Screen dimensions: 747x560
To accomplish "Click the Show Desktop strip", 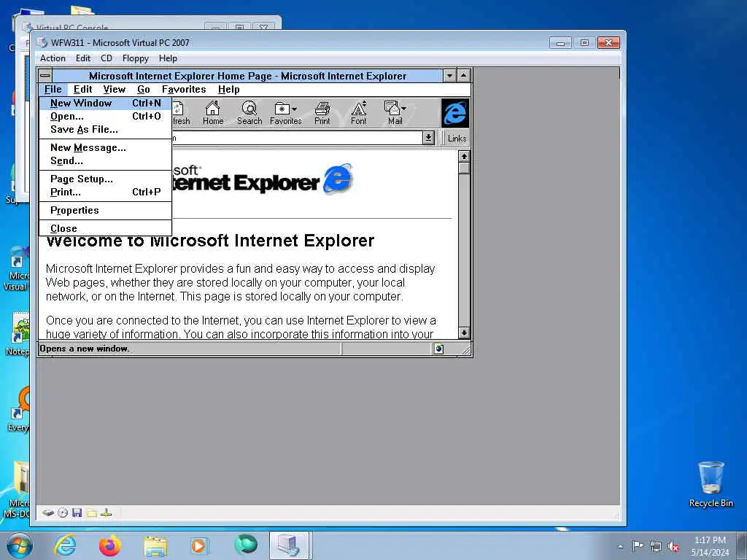I will coord(741,545).
